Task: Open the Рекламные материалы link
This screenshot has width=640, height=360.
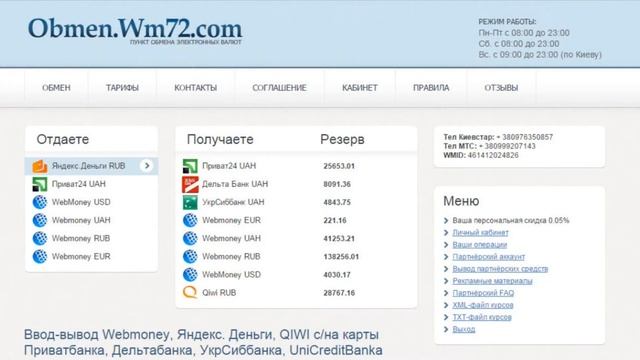Action: click(x=492, y=281)
